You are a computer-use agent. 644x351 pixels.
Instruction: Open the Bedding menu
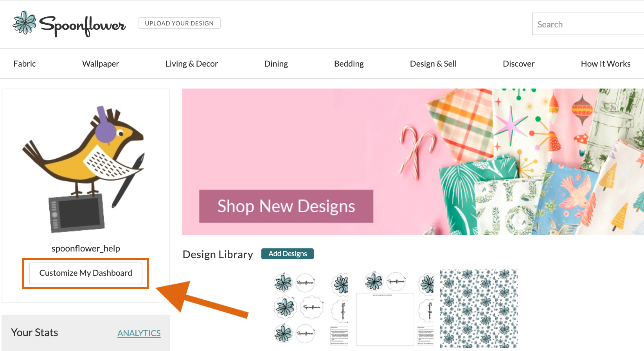coord(349,63)
